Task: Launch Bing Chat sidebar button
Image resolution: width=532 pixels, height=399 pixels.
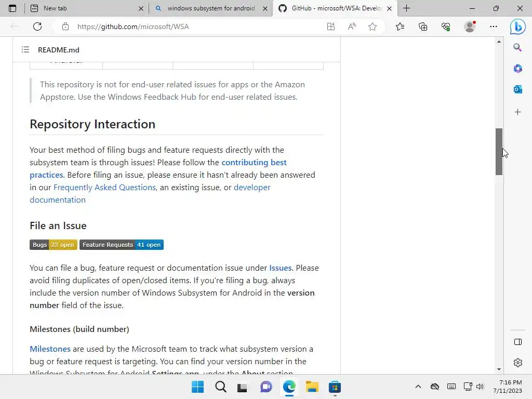Action: click(x=518, y=26)
